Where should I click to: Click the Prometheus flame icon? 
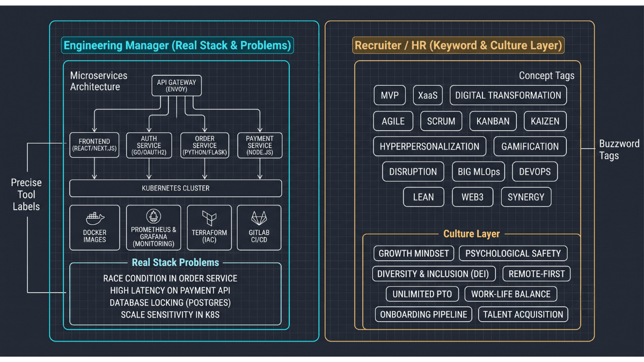coord(153,217)
